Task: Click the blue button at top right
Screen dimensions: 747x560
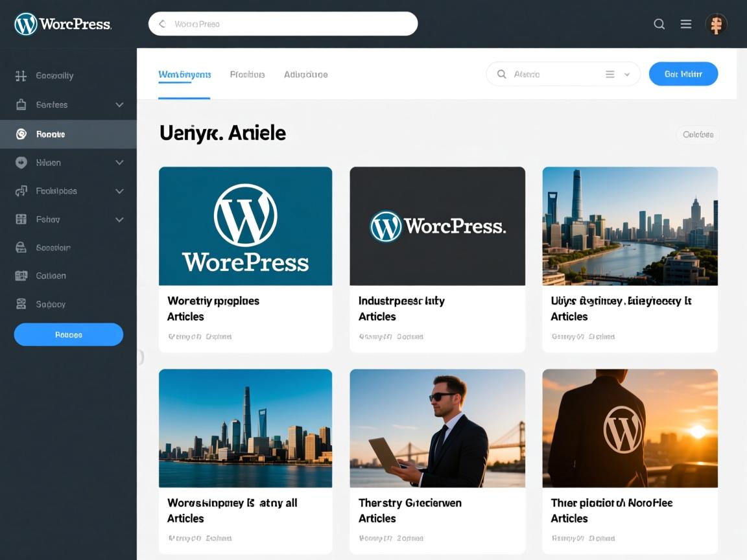Action: [683, 74]
